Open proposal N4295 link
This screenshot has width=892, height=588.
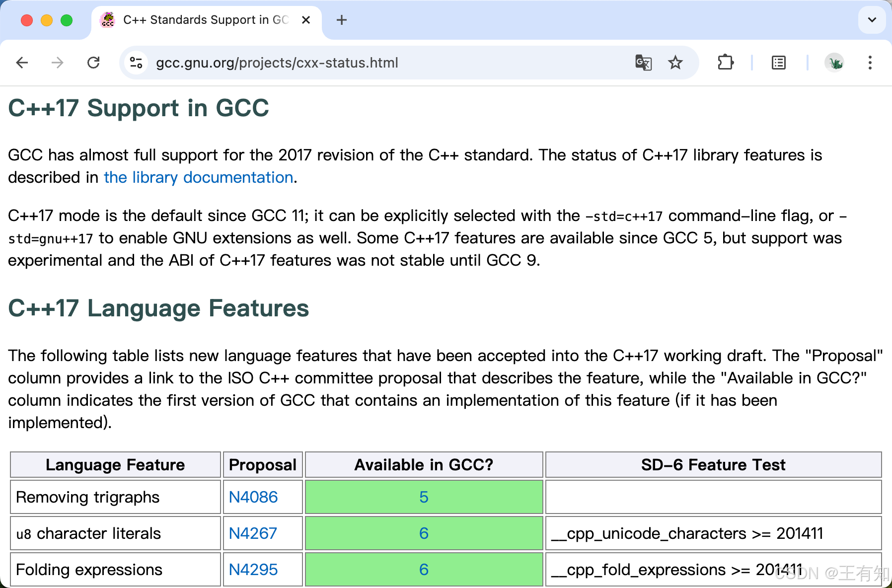coord(253,570)
